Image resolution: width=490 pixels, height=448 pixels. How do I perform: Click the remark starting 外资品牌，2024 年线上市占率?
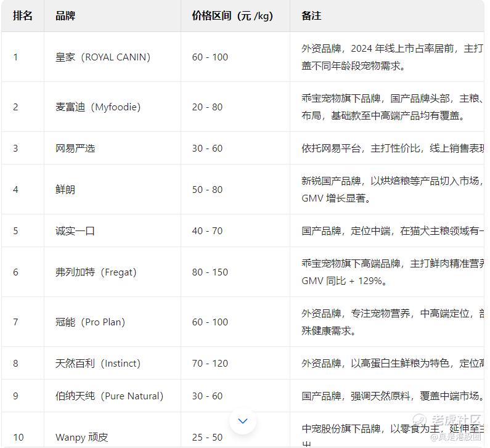point(393,57)
